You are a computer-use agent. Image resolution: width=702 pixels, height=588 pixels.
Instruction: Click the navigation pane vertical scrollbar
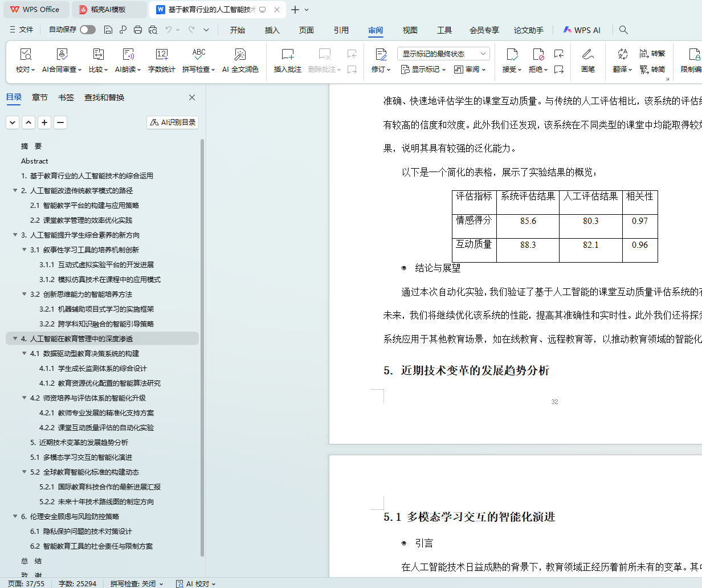[202, 342]
